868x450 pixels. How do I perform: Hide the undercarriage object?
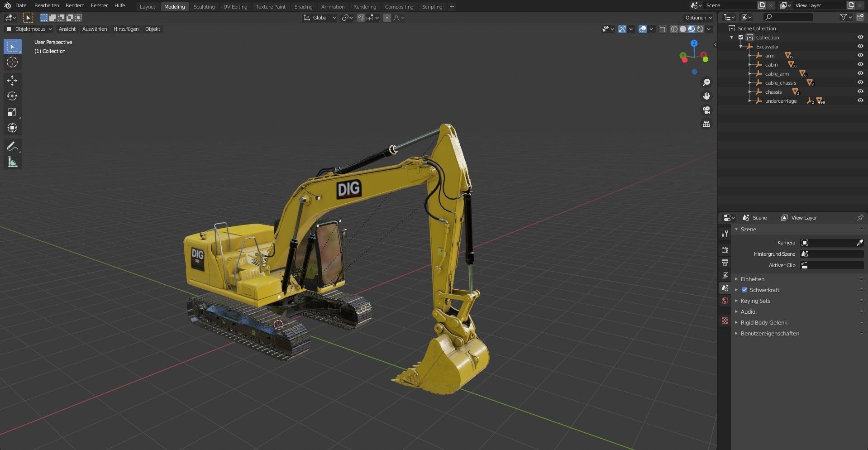[860, 101]
